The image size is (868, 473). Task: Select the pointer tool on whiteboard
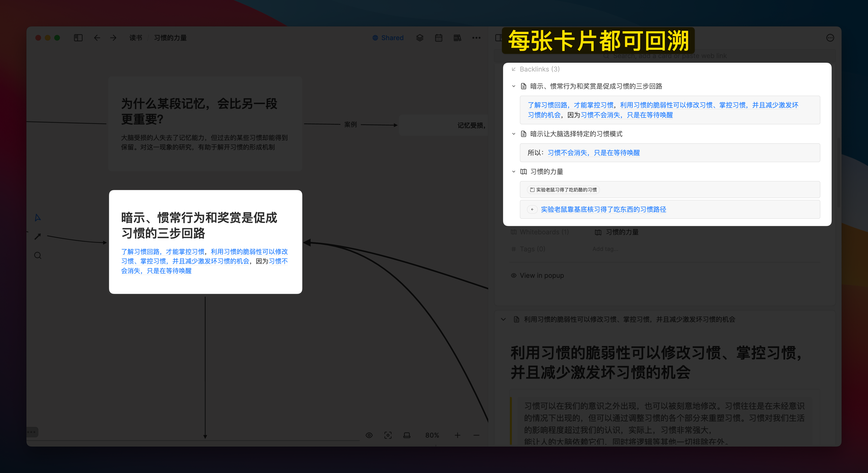(x=38, y=218)
